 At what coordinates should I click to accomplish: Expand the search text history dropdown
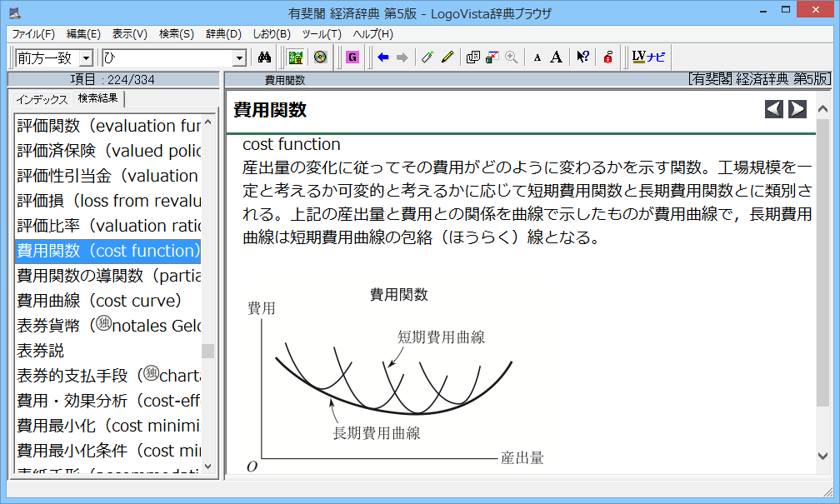tap(240, 57)
